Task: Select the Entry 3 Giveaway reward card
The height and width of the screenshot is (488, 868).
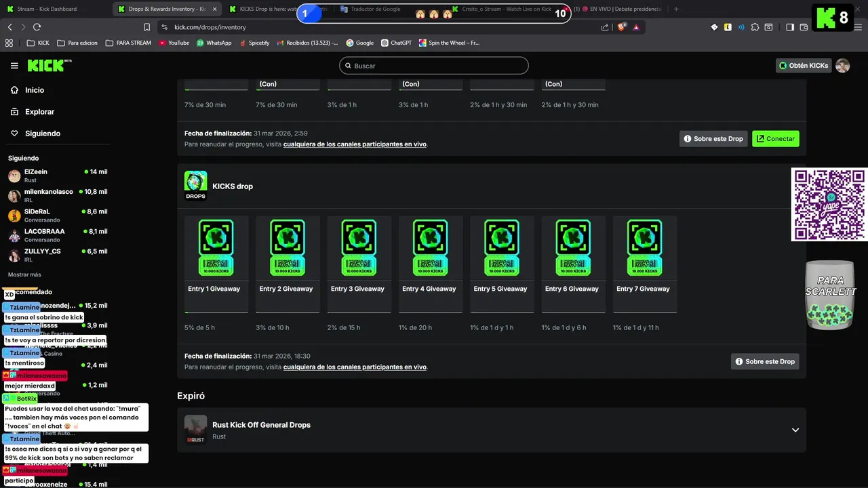Action: point(359,264)
